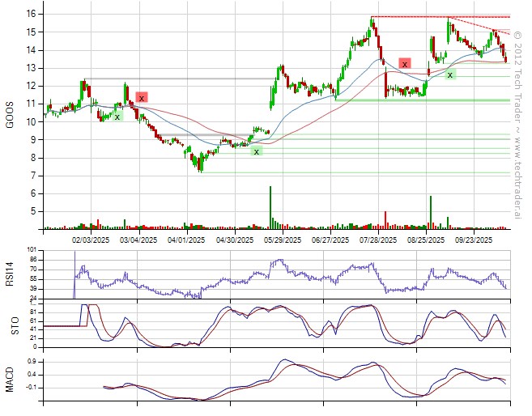Click the 04/01/2025 date label
Image resolution: width=532 pixels, height=416 pixels.
(x=186, y=240)
